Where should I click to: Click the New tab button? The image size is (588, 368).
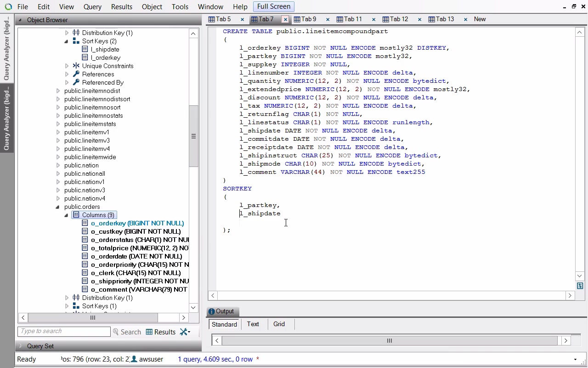click(480, 19)
